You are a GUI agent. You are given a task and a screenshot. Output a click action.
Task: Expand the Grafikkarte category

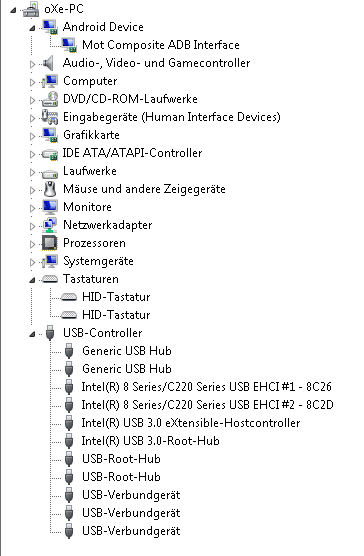[x=32, y=136]
